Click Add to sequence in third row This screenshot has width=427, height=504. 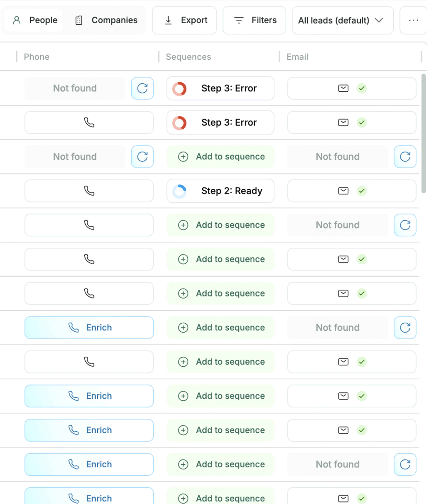click(220, 156)
